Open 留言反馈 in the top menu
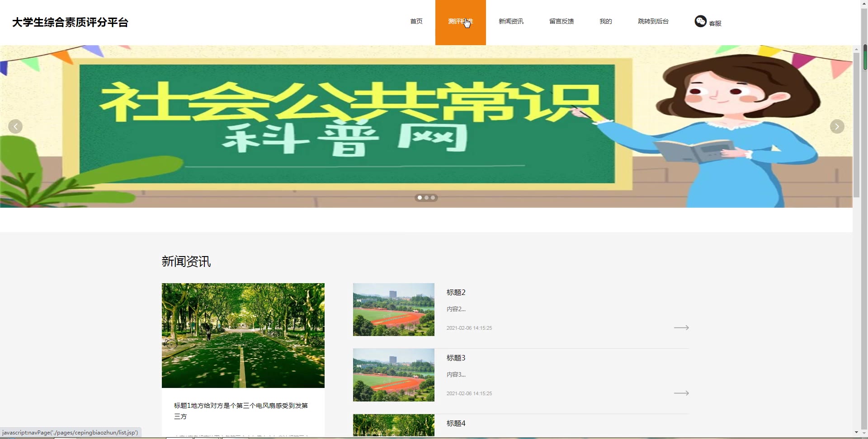The height and width of the screenshot is (439, 868). coord(561,21)
